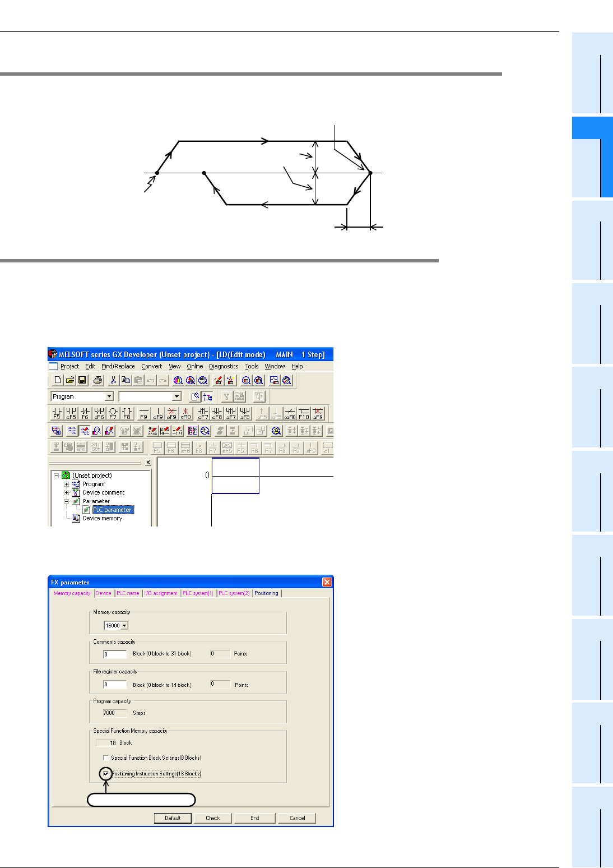Click project tree toggle icon in toolbar
The height and width of the screenshot is (868, 613).
208,396
